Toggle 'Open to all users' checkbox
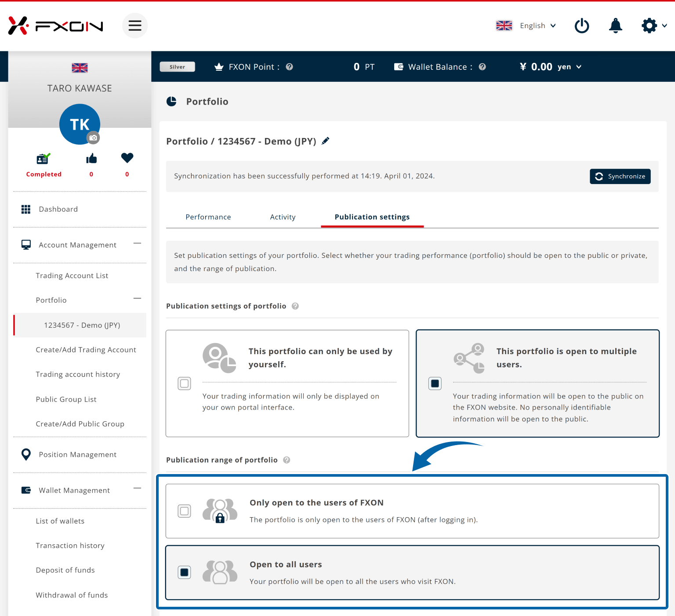The image size is (675, 616). [x=185, y=573]
